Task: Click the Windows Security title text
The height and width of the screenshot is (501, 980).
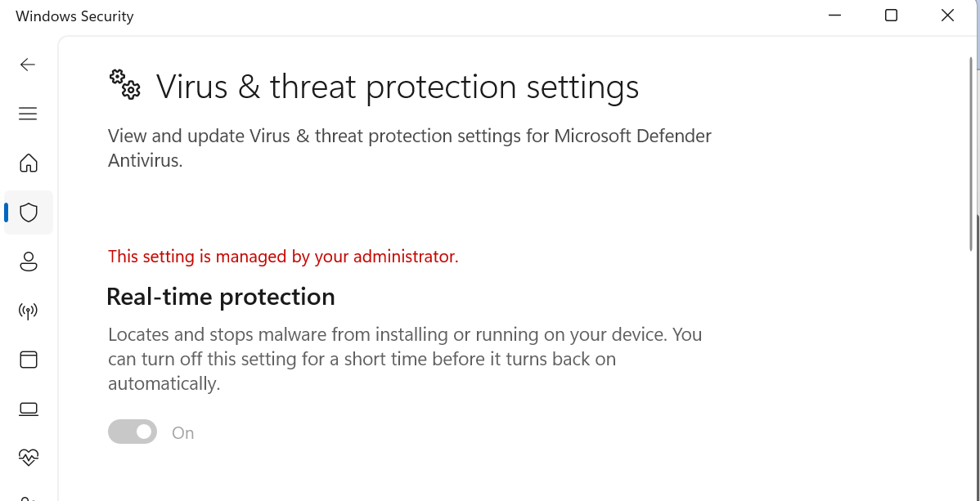Action: (x=74, y=16)
